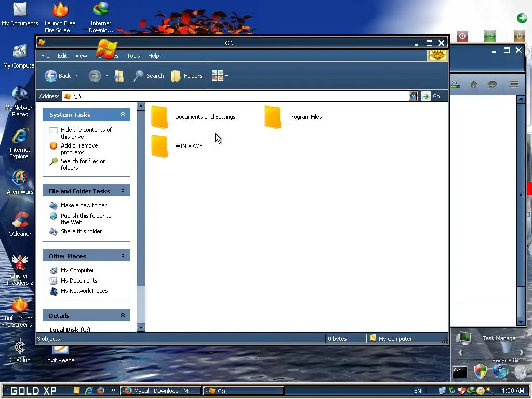
Task: Click the C:\ address field
Action: tap(235, 96)
